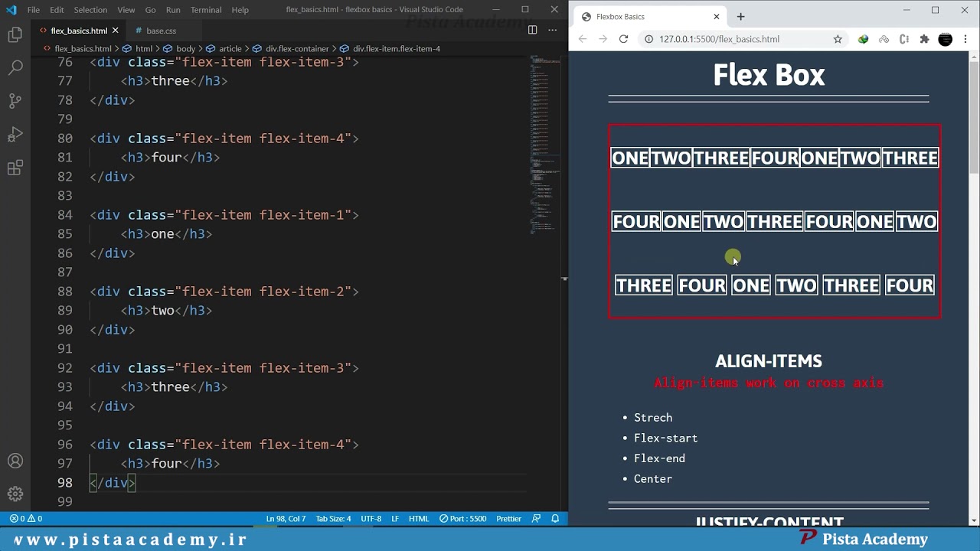Click the editor minimap
Viewport: 980px width, 551px height.
(545, 144)
